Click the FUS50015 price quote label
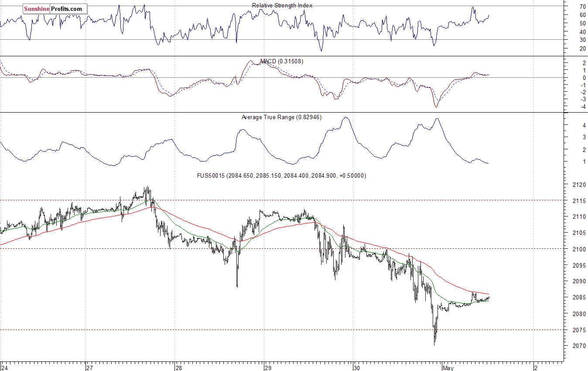 282,175
